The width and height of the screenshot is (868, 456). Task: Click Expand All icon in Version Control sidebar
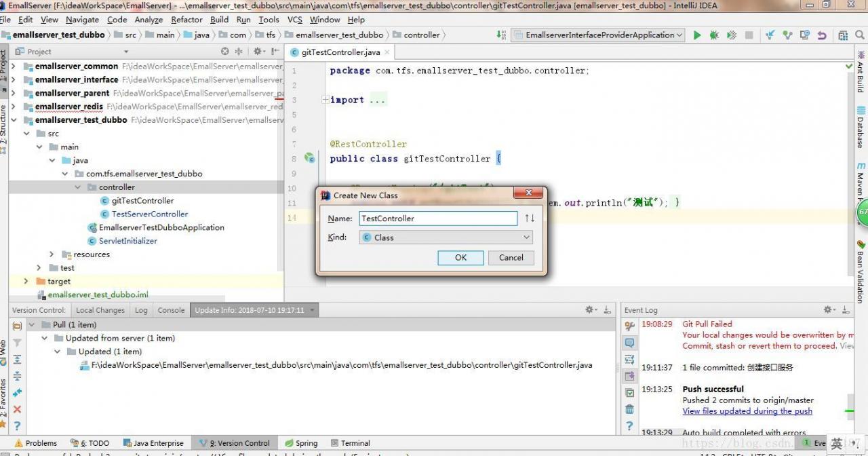coord(18,360)
